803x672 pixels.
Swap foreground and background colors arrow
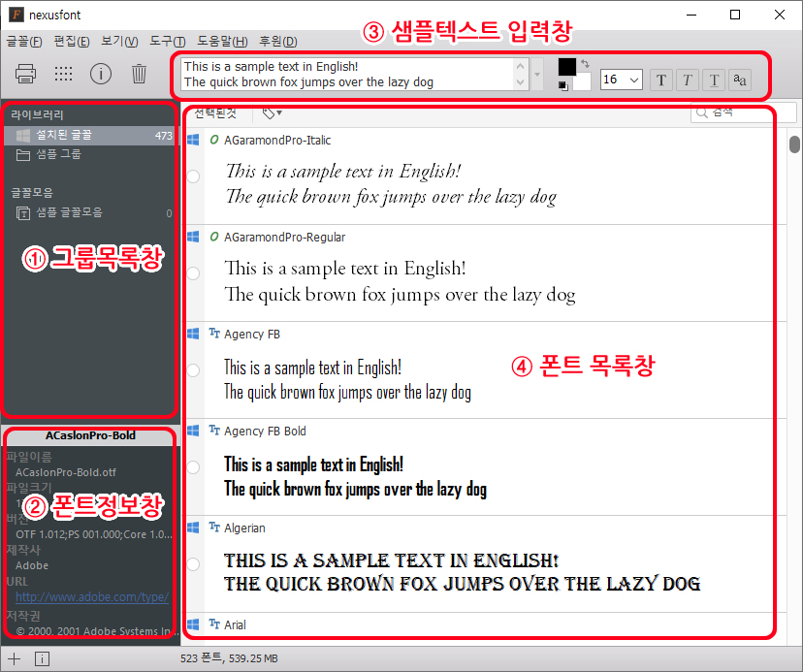[586, 64]
